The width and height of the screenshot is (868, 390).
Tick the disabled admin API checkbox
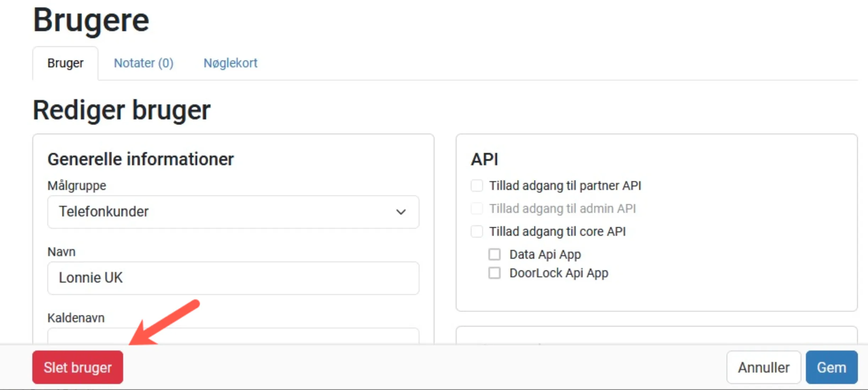(x=477, y=208)
